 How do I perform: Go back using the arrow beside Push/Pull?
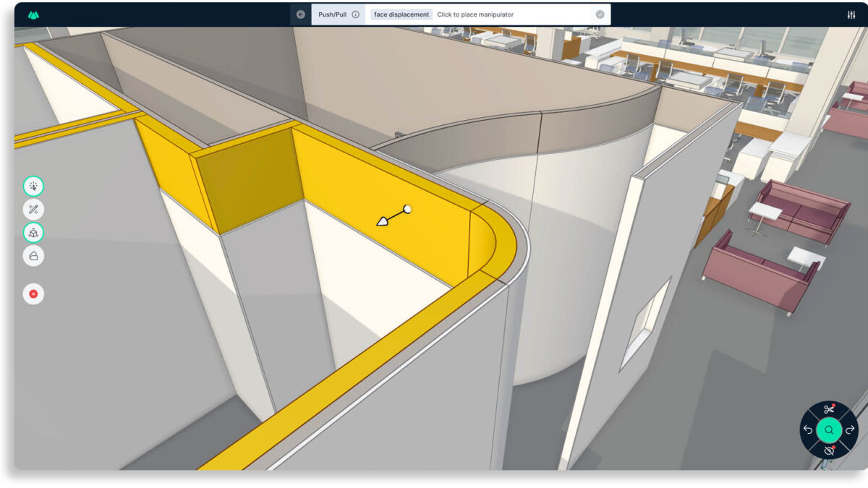[301, 14]
